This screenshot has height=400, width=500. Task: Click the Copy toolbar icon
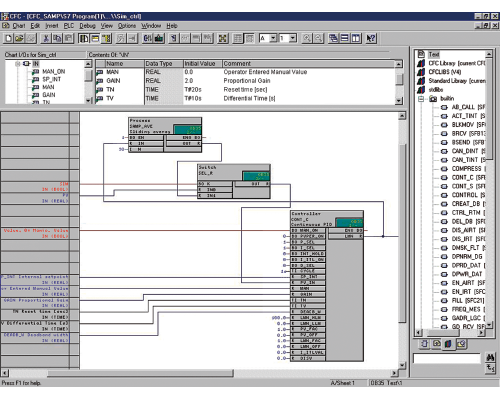pyautogui.click(x=57, y=38)
